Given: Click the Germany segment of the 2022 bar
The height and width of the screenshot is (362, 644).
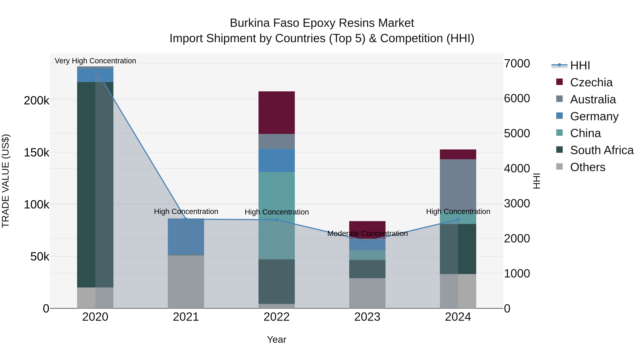Looking at the screenshot, I should pos(277,161).
